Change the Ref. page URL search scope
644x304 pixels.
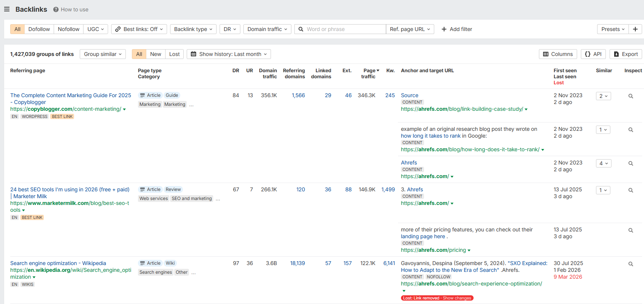410,29
